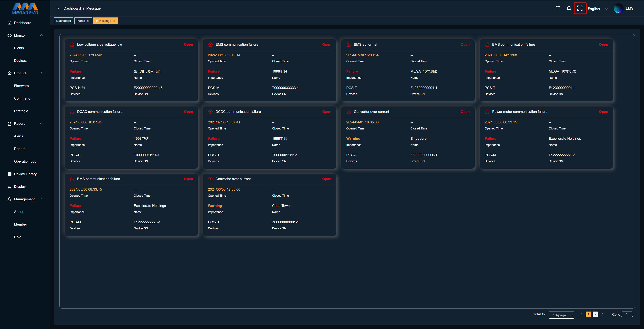644x329 pixels.
Task: Click opened time 2024/09/05 17:06:42
Action: pyautogui.click(x=86, y=55)
